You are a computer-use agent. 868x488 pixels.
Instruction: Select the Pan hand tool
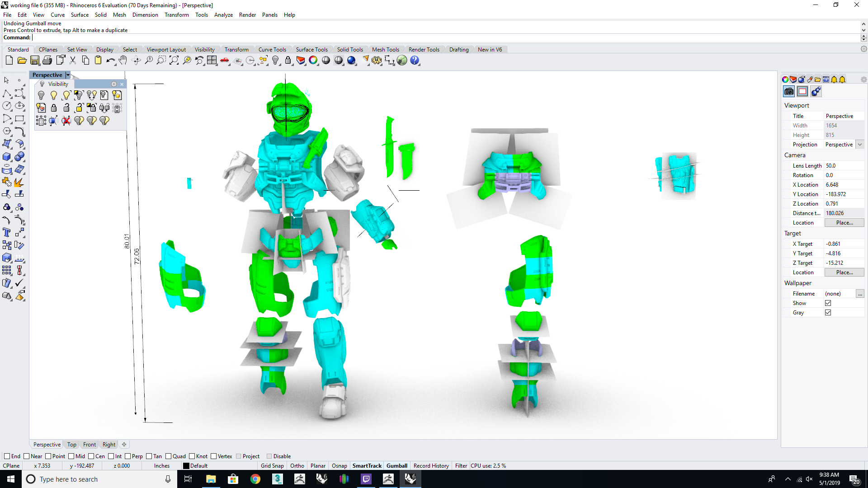point(123,61)
